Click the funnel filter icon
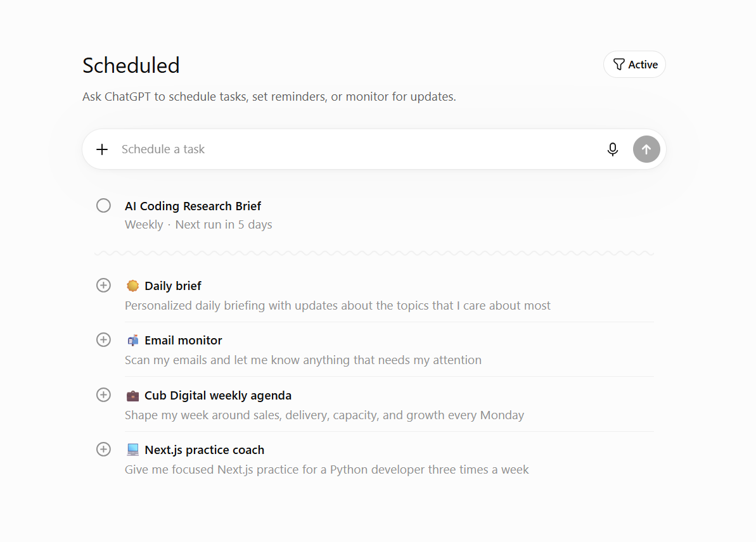 click(618, 65)
